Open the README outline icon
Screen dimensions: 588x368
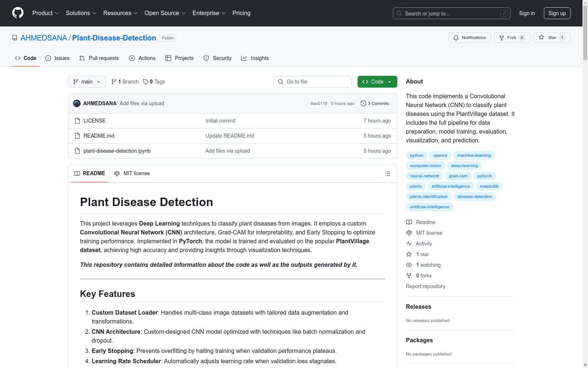(x=388, y=174)
